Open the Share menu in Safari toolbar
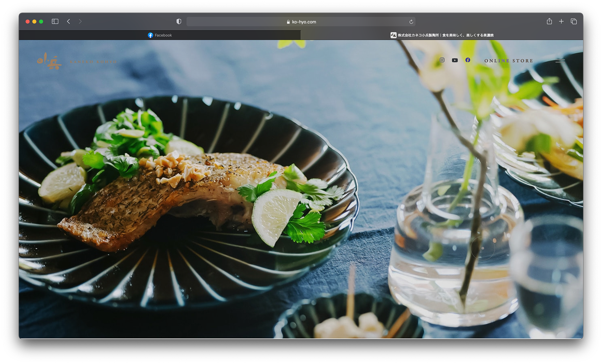 [x=549, y=21]
